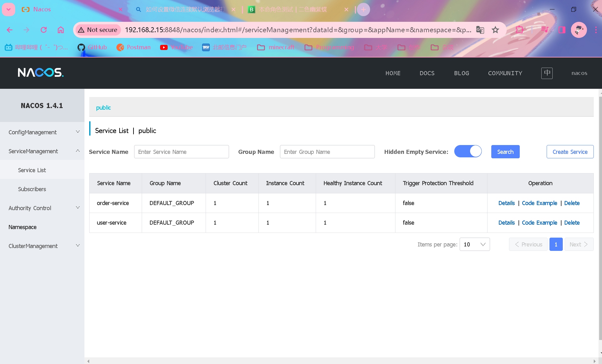Toggle the Hidden Empty Service switch
The width and height of the screenshot is (602, 364).
(x=468, y=151)
